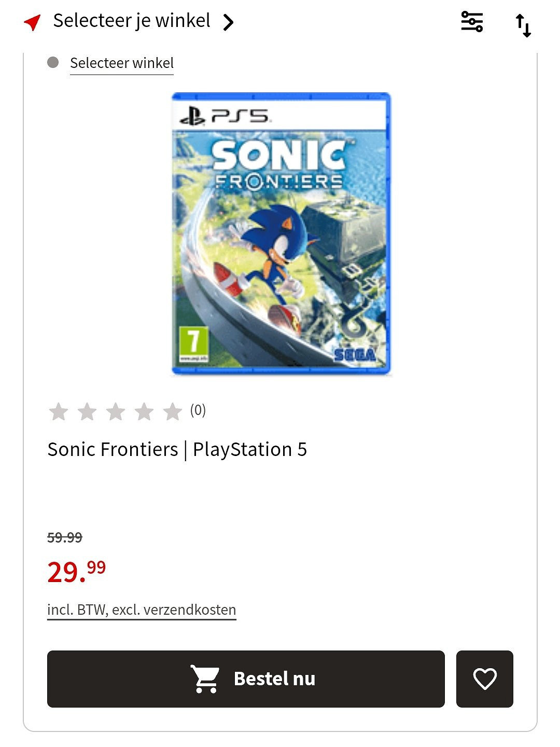This screenshot has height=747, width=560.
Task: Open the sort order arrows icon
Action: click(523, 25)
